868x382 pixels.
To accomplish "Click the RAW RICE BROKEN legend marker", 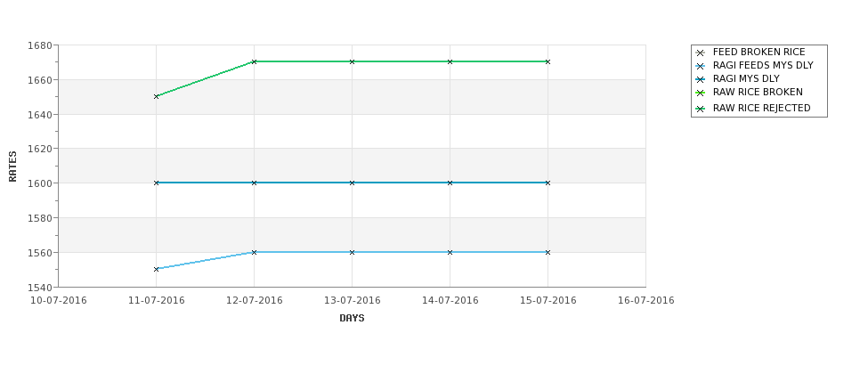I will 701,93.
